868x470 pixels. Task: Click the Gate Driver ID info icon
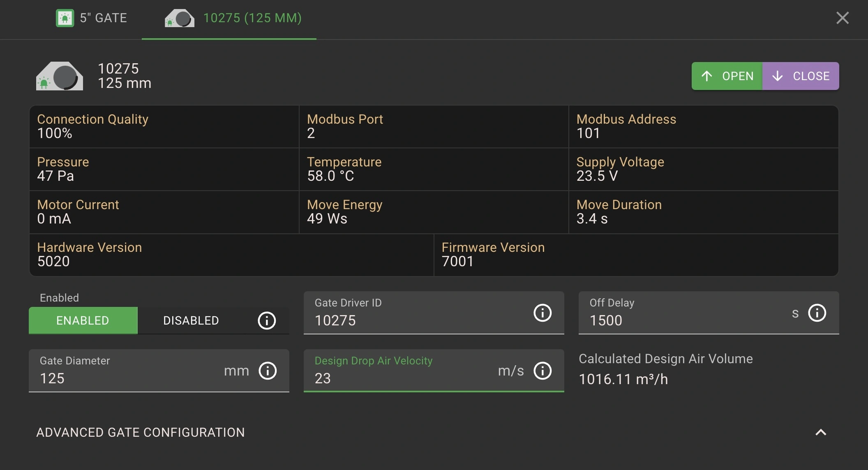(x=542, y=313)
